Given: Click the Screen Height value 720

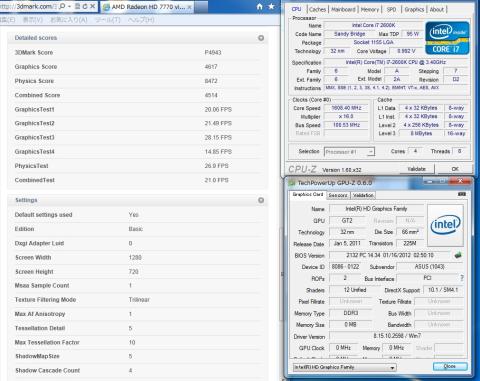Looking at the screenshot, I should (x=133, y=272).
